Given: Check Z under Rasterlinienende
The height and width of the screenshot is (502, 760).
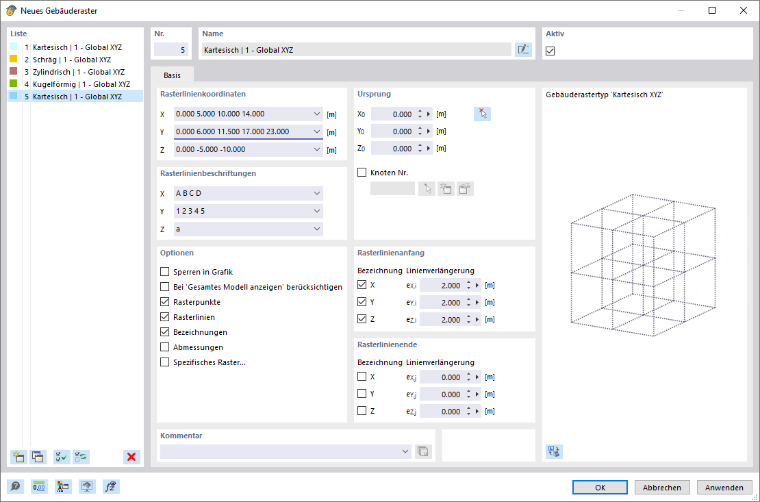Looking at the screenshot, I should (x=362, y=411).
